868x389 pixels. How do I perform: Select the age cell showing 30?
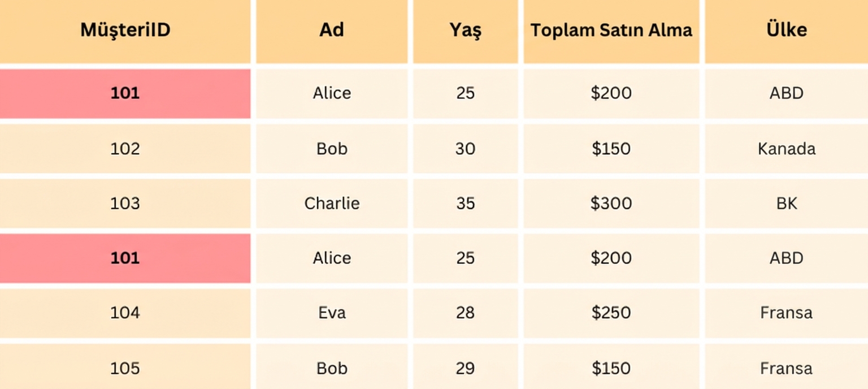click(465, 149)
